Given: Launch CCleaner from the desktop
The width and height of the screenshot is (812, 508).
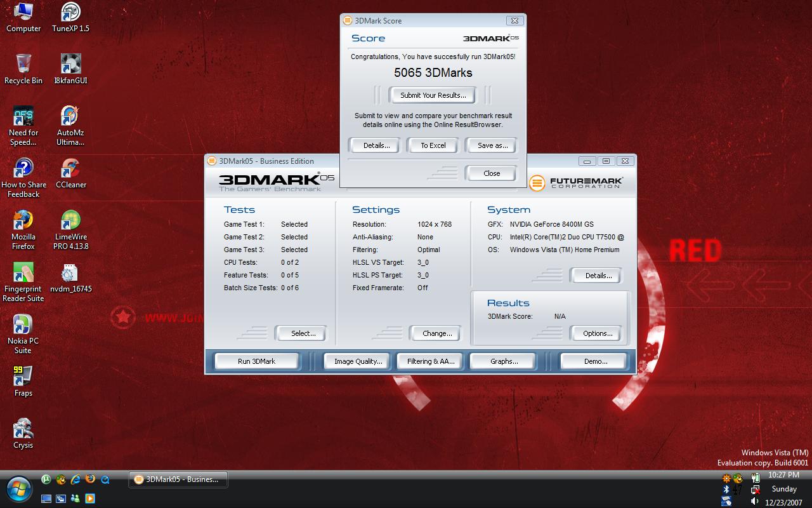Looking at the screenshot, I should [70, 173].
